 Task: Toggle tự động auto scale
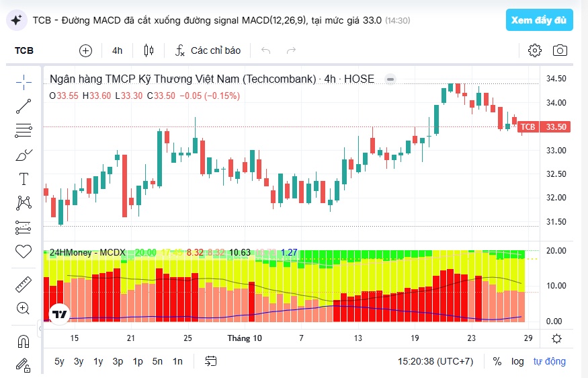pos(550,361)
